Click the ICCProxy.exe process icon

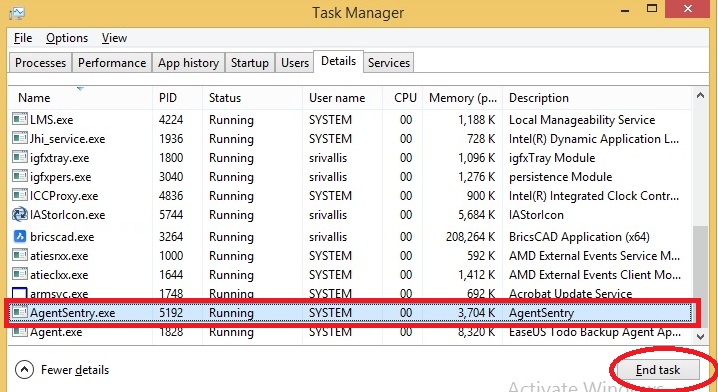[20, 195]
